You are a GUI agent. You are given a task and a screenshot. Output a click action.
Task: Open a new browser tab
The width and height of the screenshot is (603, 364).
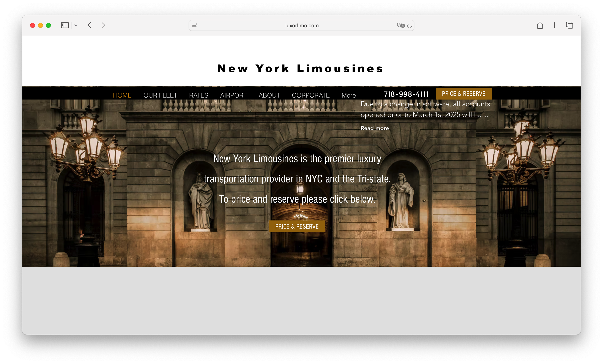pos(554,25)
